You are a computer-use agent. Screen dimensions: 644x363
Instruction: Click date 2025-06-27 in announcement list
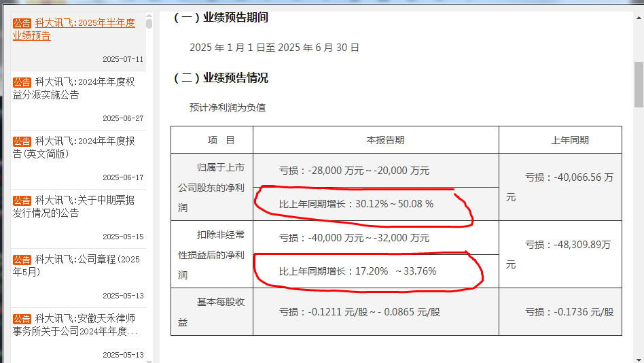click(123, 118)
